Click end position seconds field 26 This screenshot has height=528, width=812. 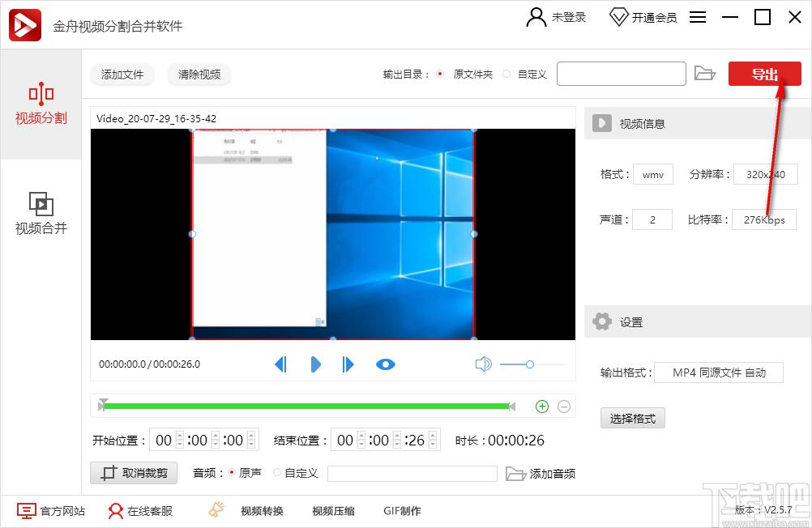pyautogui.click(x=417, y=440)
